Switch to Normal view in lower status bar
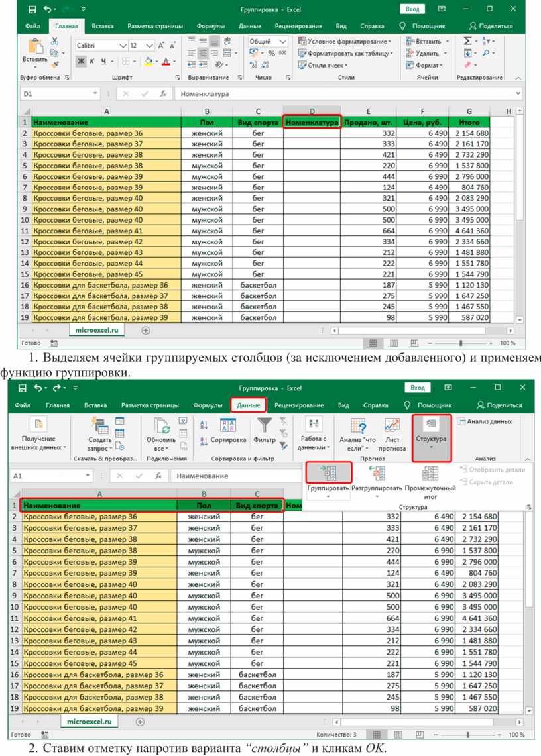541x756 pixels. (x=377, y=735)
